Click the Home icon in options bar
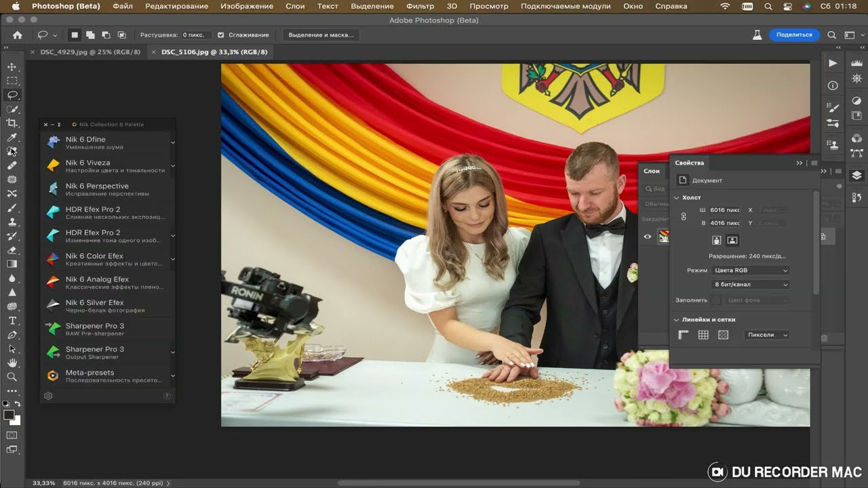The image size is (868, 488). point(18,35)
